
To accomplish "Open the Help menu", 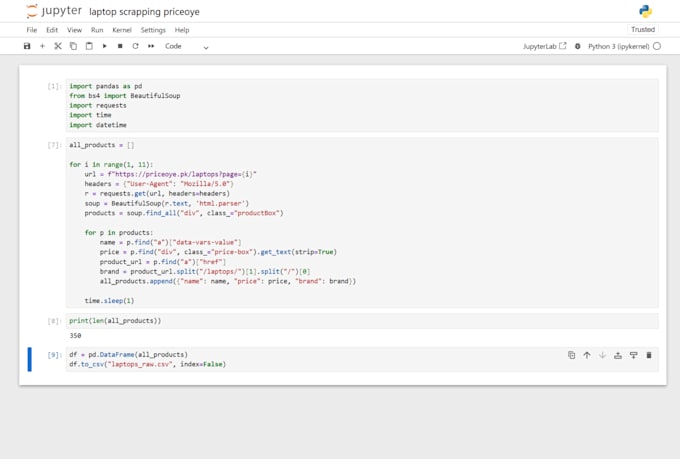I will click(182, 30).
